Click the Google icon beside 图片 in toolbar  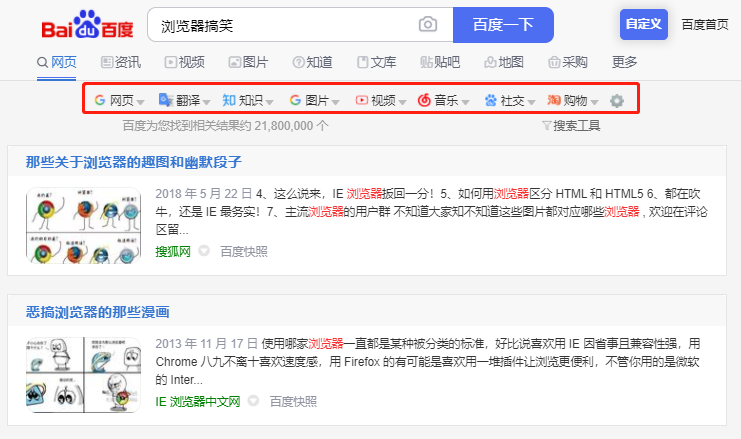pyautogui.click(x=295, y=100)
